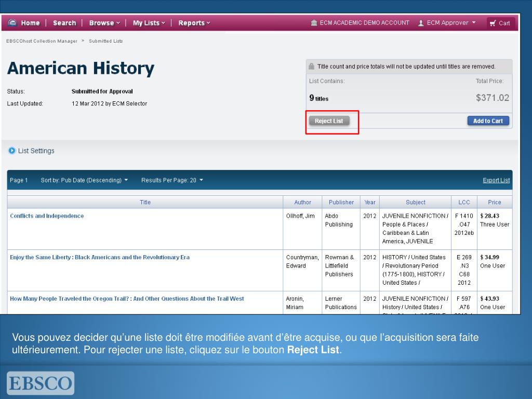532x399 pixels.
Task: Click the Submitted Lists breadcrumb
Action: (106, 41)
